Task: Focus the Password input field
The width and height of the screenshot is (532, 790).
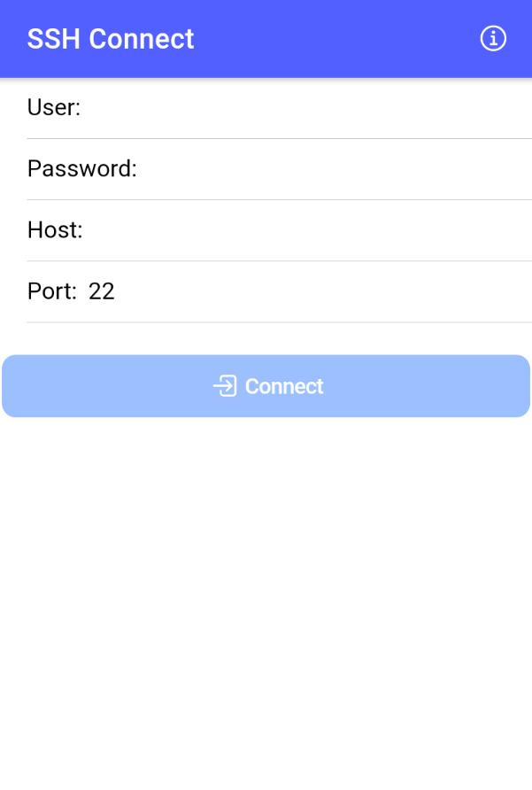Action: [x=335, y=168]
